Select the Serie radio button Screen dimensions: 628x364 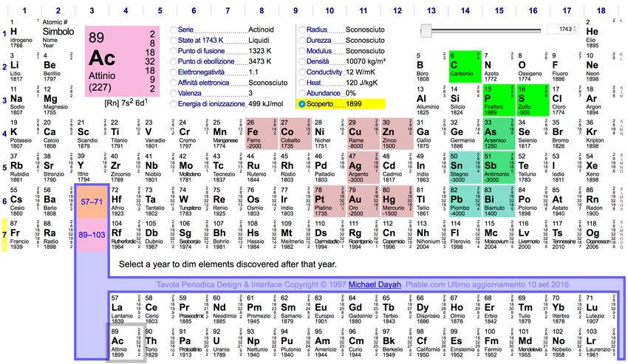[x=174, y=30]
